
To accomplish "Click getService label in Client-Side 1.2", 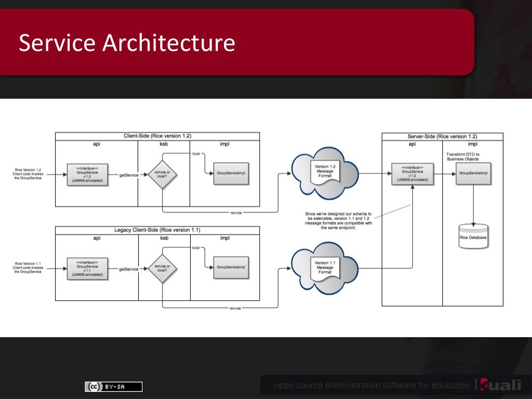I will tap(129, 175).
